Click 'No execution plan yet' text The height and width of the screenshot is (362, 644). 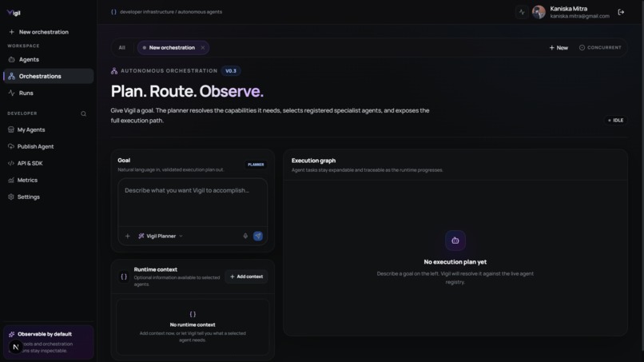[455, 262]
